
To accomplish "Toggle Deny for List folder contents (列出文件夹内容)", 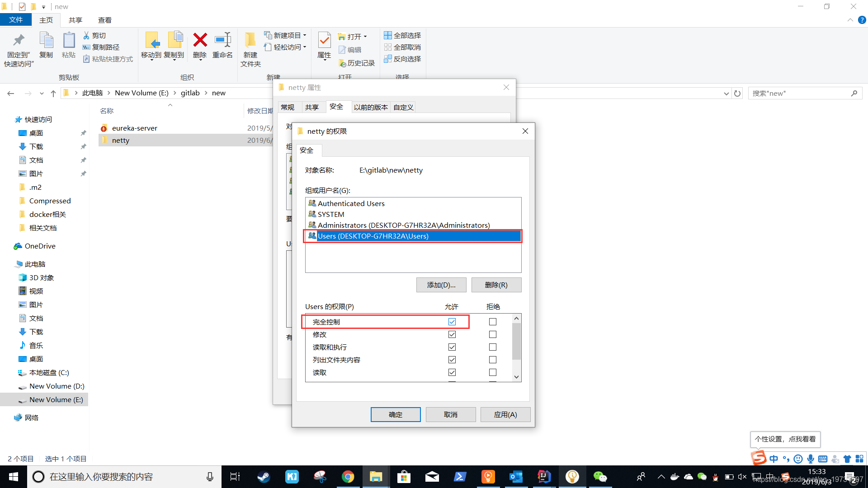I will 493,360.
